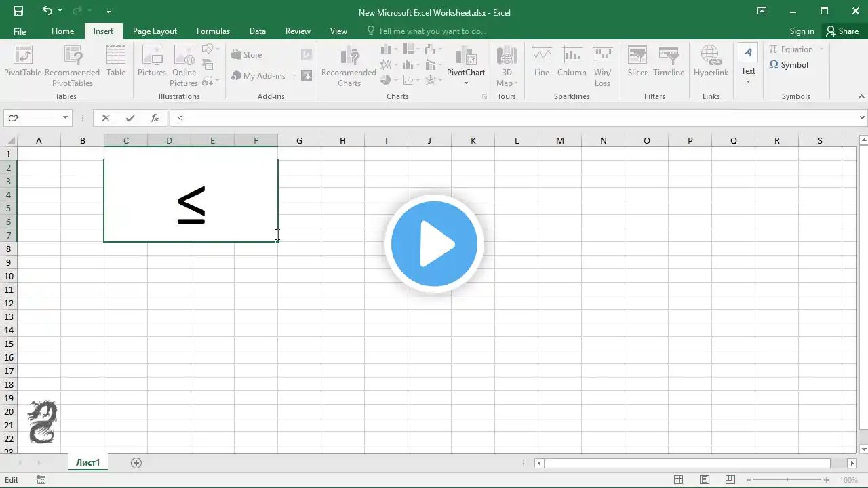Open 3D Map tour

coord(507,66)
